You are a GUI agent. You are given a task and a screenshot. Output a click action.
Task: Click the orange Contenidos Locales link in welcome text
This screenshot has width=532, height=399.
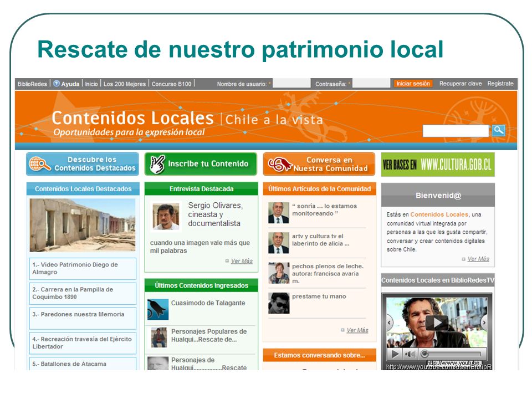439,214
